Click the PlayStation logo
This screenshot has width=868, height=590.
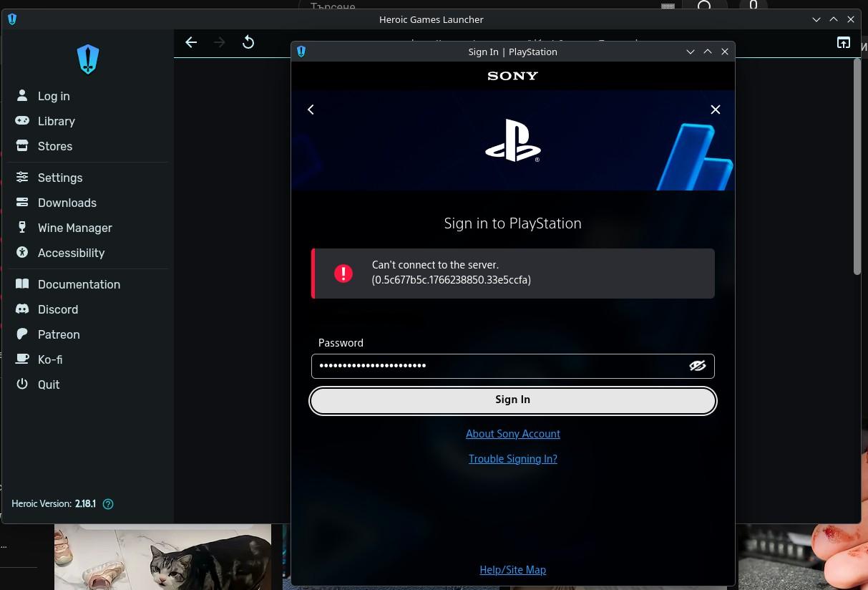pyautogui.click(x=513, y=140)
